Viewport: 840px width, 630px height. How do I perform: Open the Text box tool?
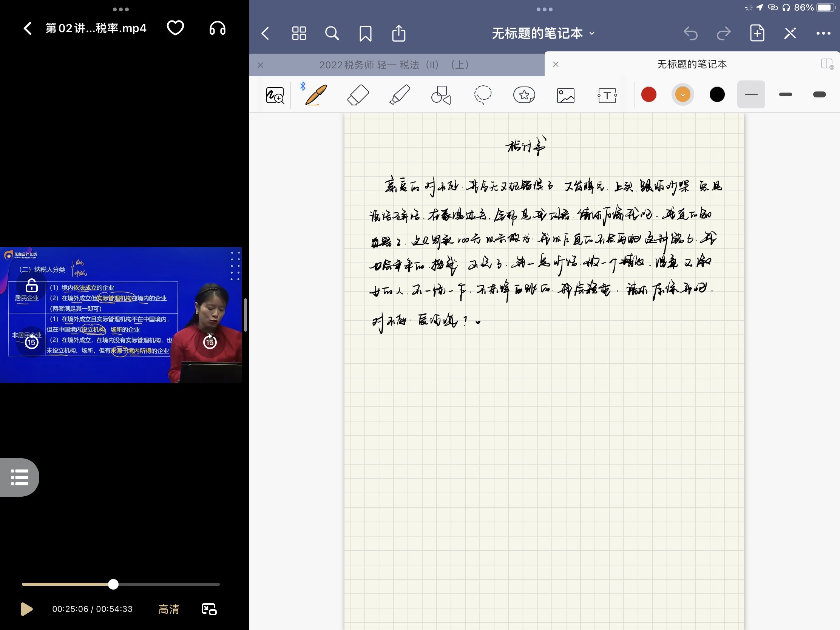pos(607,95)
